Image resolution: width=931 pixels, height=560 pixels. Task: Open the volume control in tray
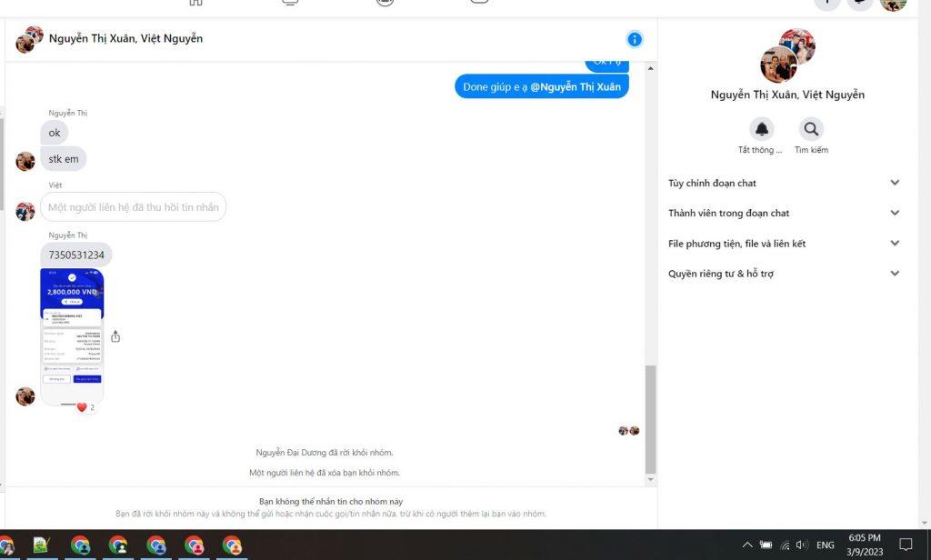click(x=802, y=545)
